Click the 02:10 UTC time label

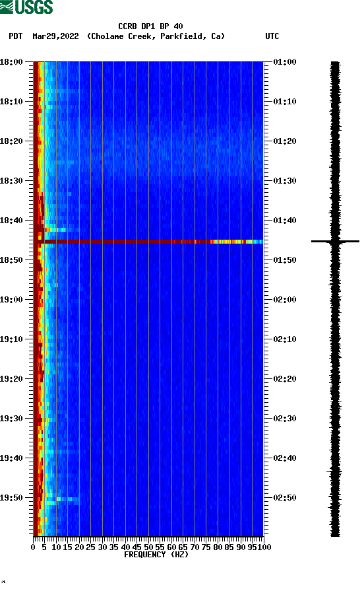[x=285, y=339]
